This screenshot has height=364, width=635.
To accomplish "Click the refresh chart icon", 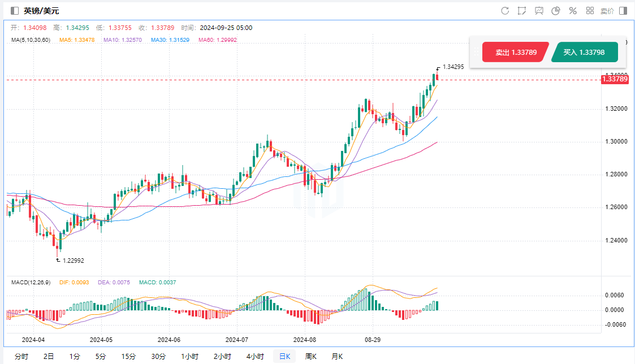I will 505,11.
